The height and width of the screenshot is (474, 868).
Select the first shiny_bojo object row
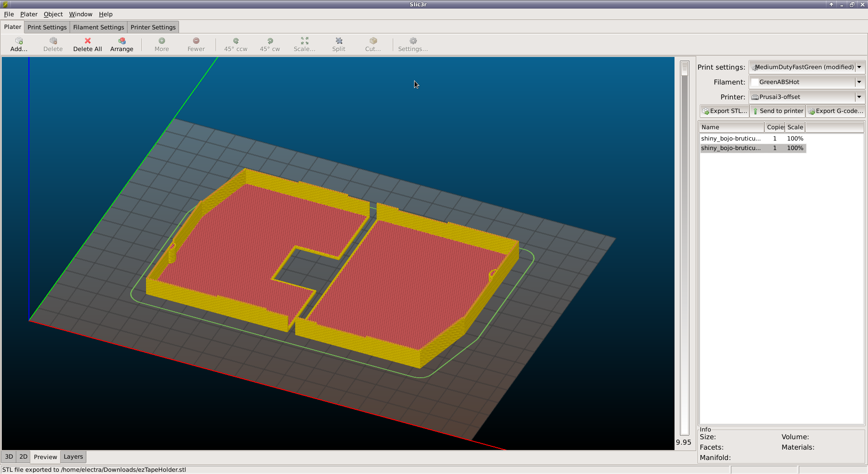(x=731, y=138)
